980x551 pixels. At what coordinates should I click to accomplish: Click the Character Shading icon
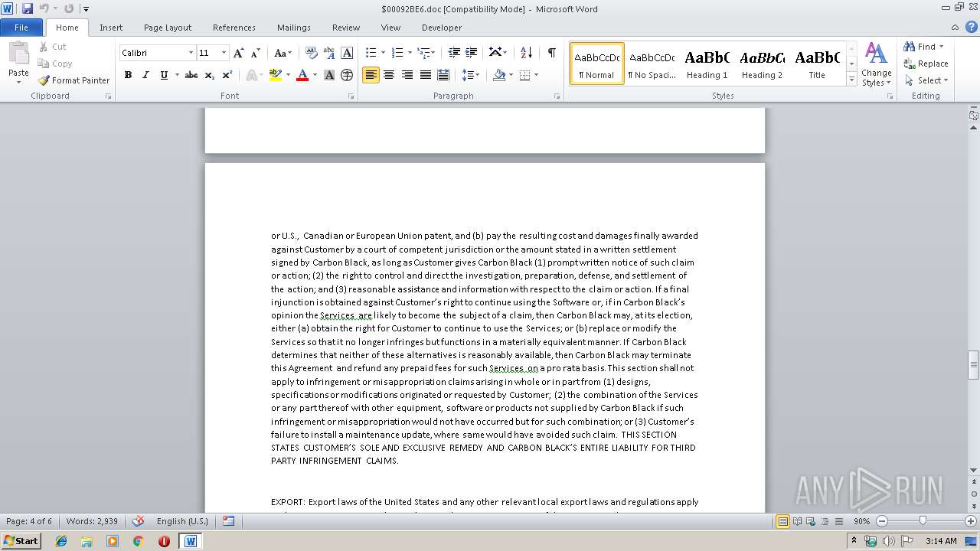coord(329,75)
